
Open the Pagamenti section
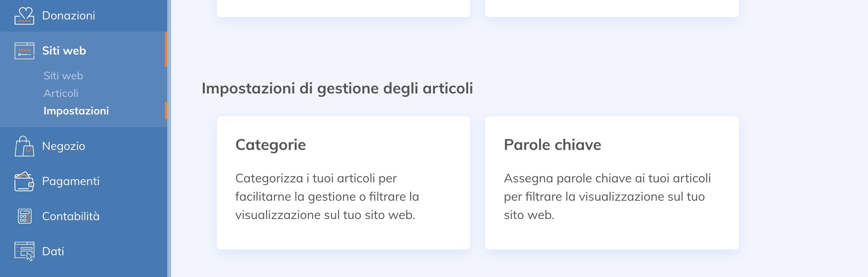click(71, 181)
